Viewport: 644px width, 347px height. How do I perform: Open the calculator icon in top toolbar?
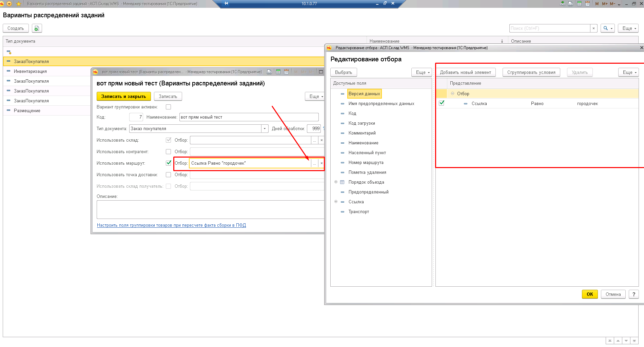579,4
